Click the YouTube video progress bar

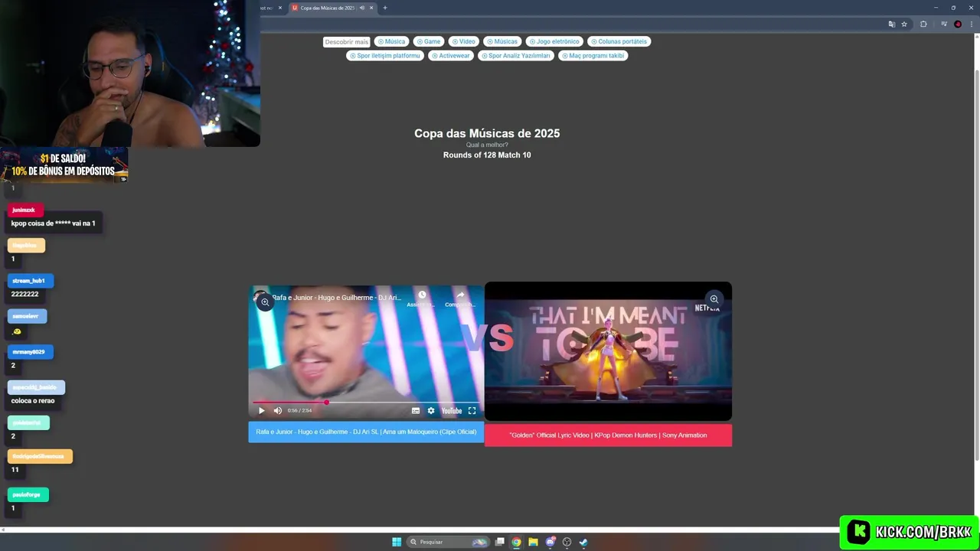click(x=366, y=402)
